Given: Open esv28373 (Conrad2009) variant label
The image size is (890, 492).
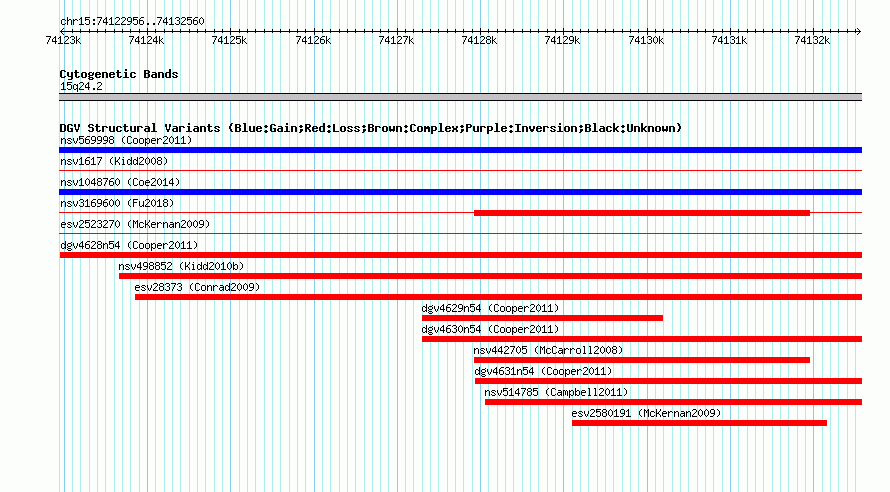Looking at the screenshot, I should coord(197,287).
